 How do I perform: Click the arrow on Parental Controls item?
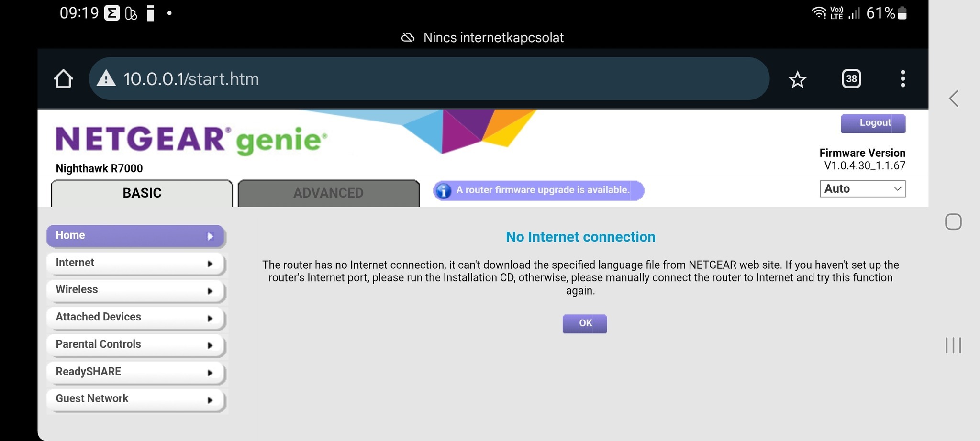[210, 345]
